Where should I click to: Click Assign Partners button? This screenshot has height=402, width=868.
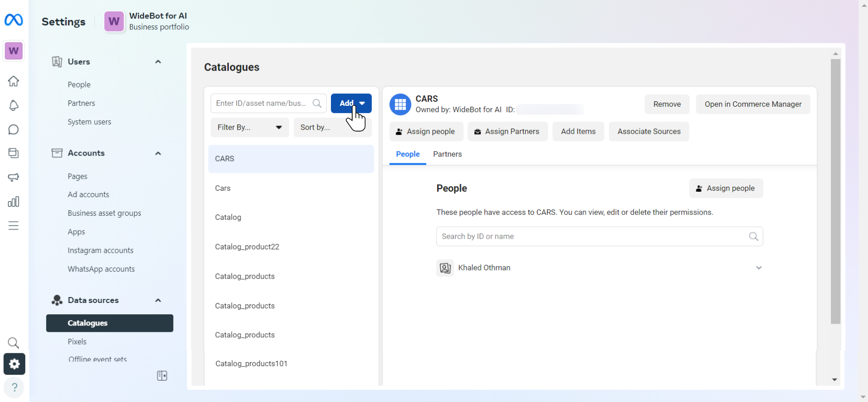[507, 132]
